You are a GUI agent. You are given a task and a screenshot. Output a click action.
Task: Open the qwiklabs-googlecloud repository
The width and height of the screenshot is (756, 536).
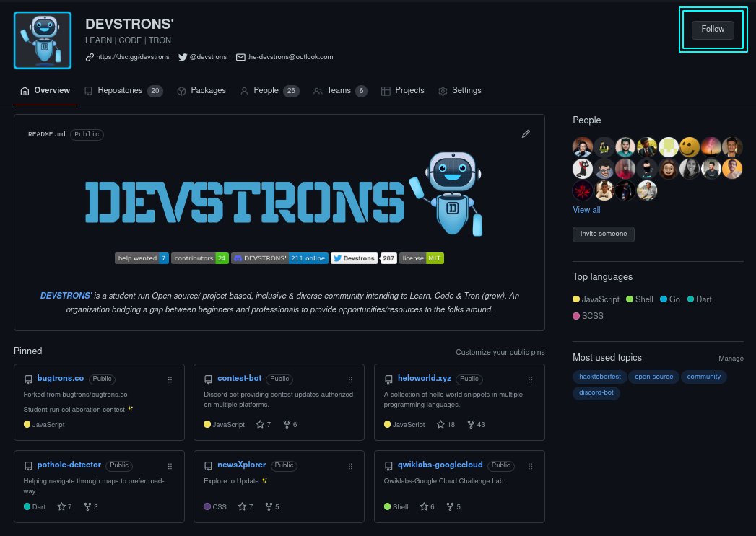pyautogui.click(x=440, y=465)
